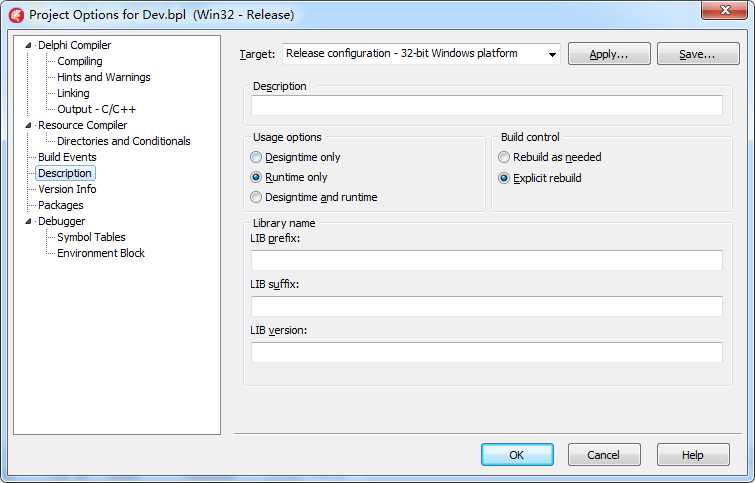Open the Compiling options page
Viewport: 755px width, 483px height.
click(79, 61)
